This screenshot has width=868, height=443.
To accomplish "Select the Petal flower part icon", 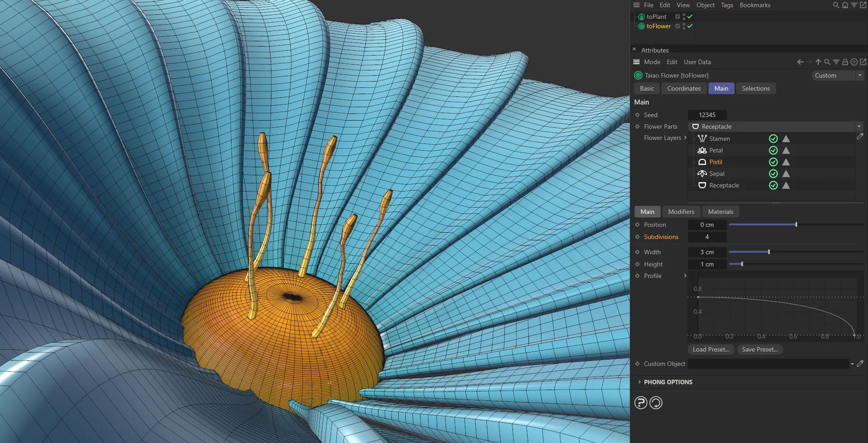I will point(702,150).
